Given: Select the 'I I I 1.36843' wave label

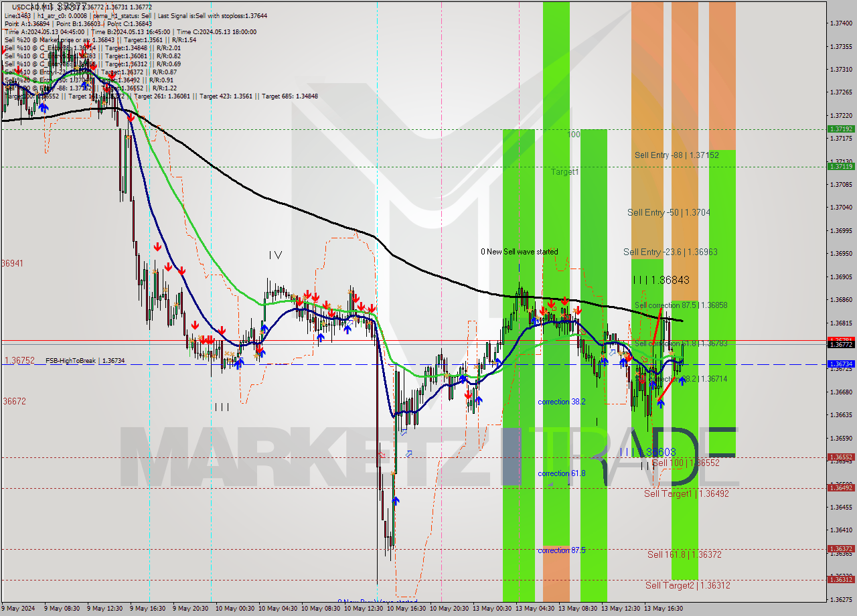Looking at the screenshot, I should [661, 280].
